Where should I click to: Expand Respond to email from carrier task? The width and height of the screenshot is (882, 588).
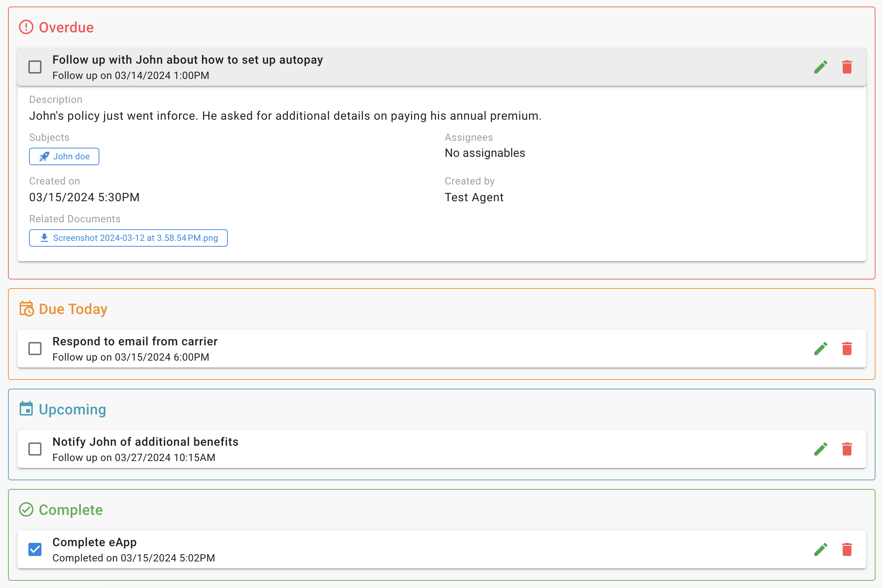click(450, 349)
